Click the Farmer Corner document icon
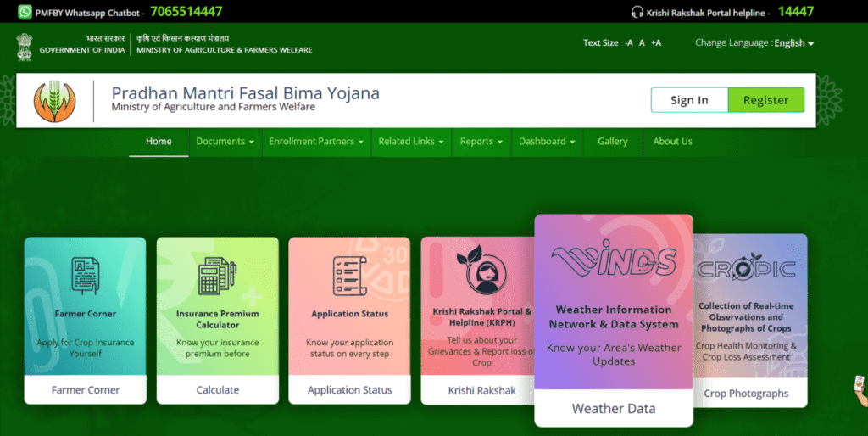The width and height of the screenshot is (868, 436). coord(85,275)
